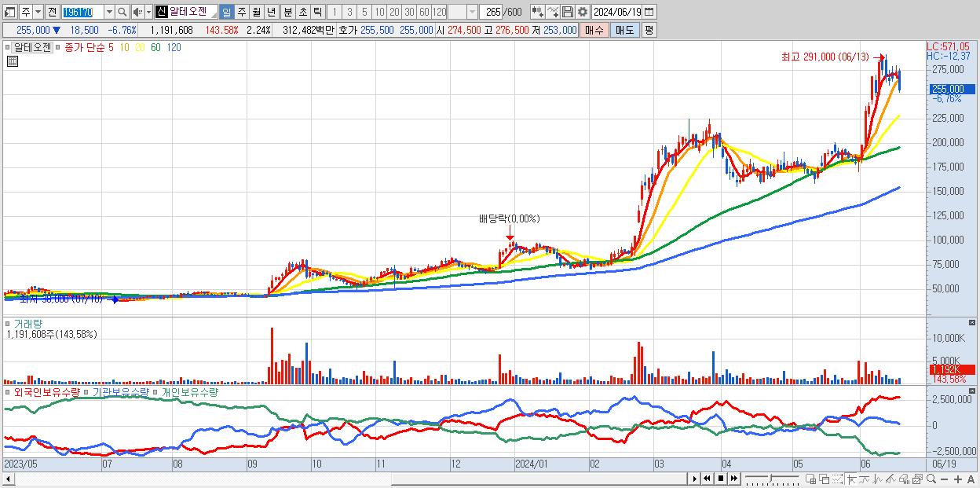Click the plus zoom-in icon at bottom

[957, 479]
